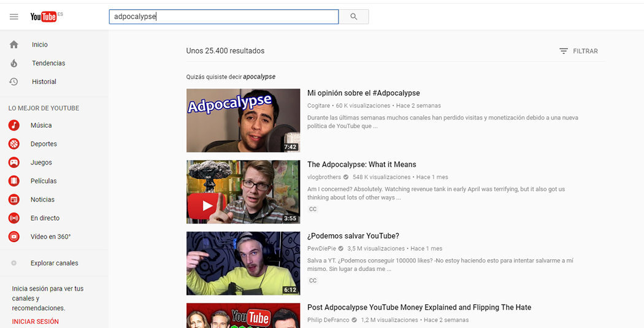Click the En directo broadcast icon

(x=14, y=218)
